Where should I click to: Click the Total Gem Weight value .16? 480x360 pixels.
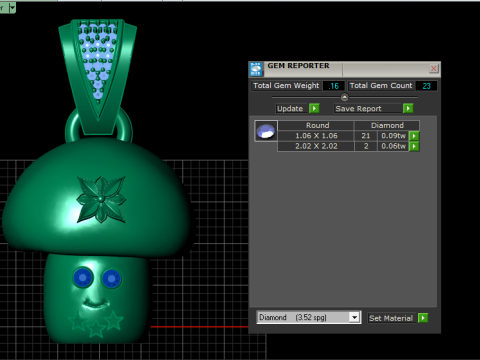coord(333,86)
